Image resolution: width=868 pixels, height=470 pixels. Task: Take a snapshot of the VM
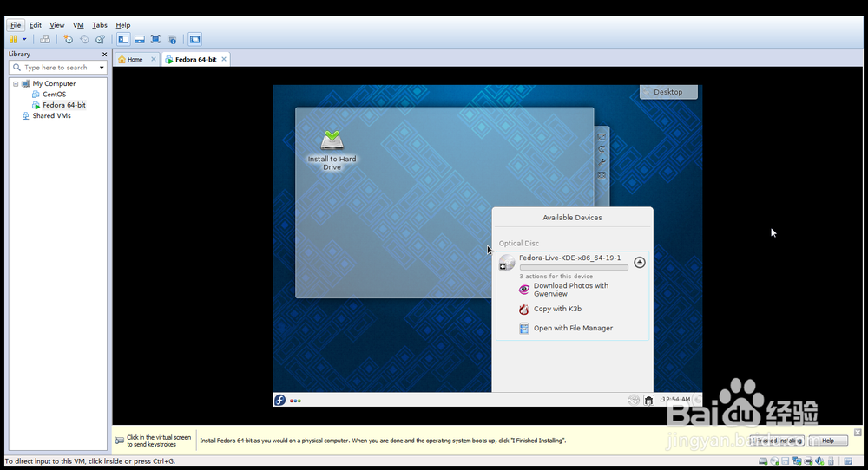click(x=68, y=39)
